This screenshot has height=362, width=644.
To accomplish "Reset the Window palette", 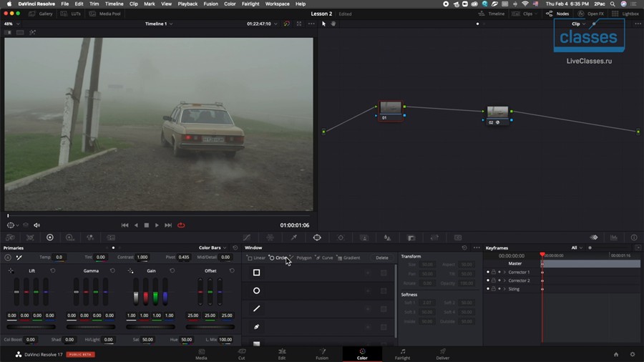I will [464, 248].
